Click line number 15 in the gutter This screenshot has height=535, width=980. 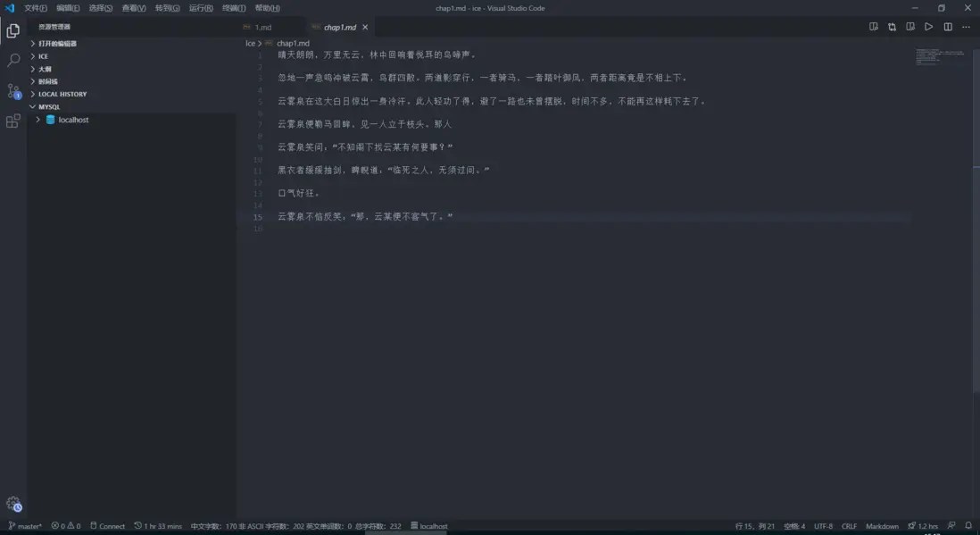tap(258, 217)
